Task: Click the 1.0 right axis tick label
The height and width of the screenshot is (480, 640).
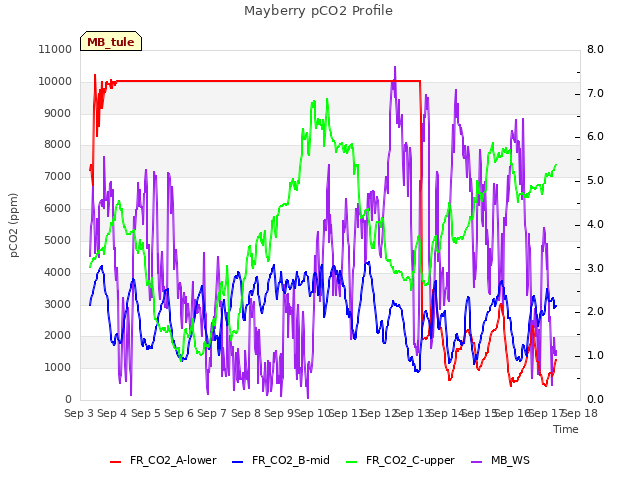Action: click(x=595, y=356)
